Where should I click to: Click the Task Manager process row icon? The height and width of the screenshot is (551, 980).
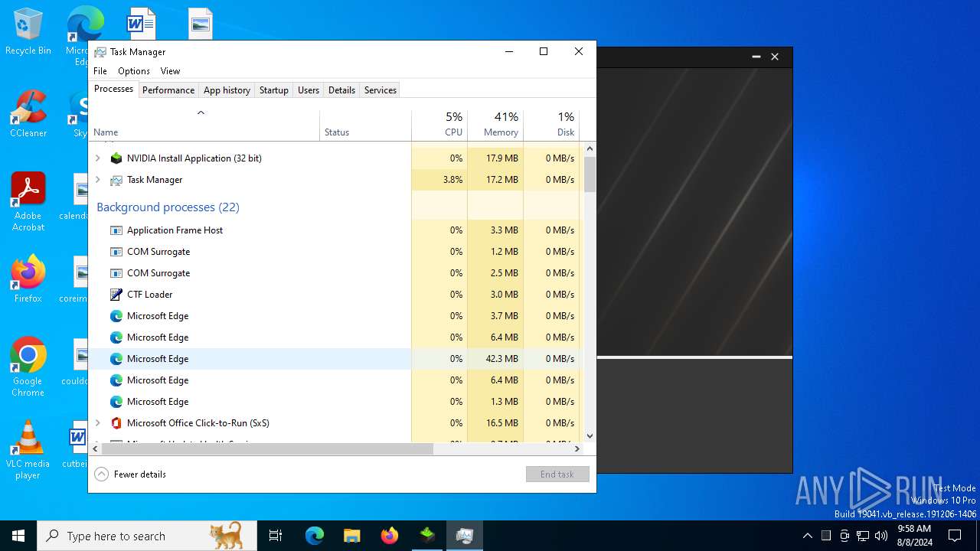(x=116, y=180)
